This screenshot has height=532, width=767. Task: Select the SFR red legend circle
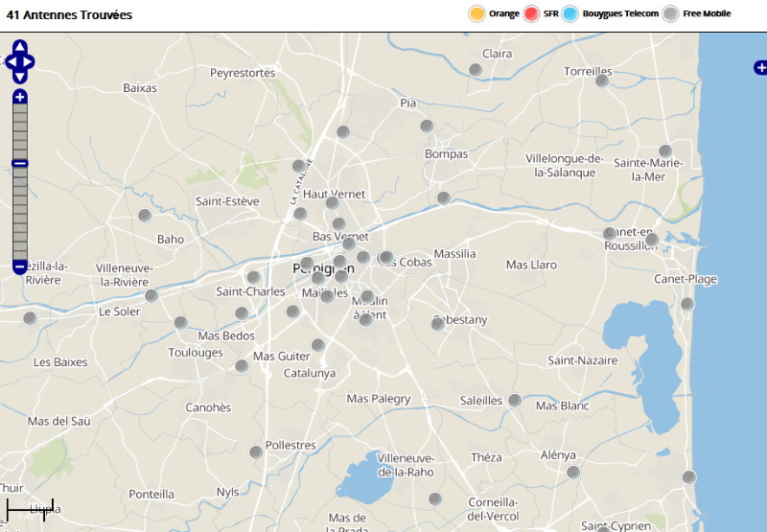click(x=532, y=13)
